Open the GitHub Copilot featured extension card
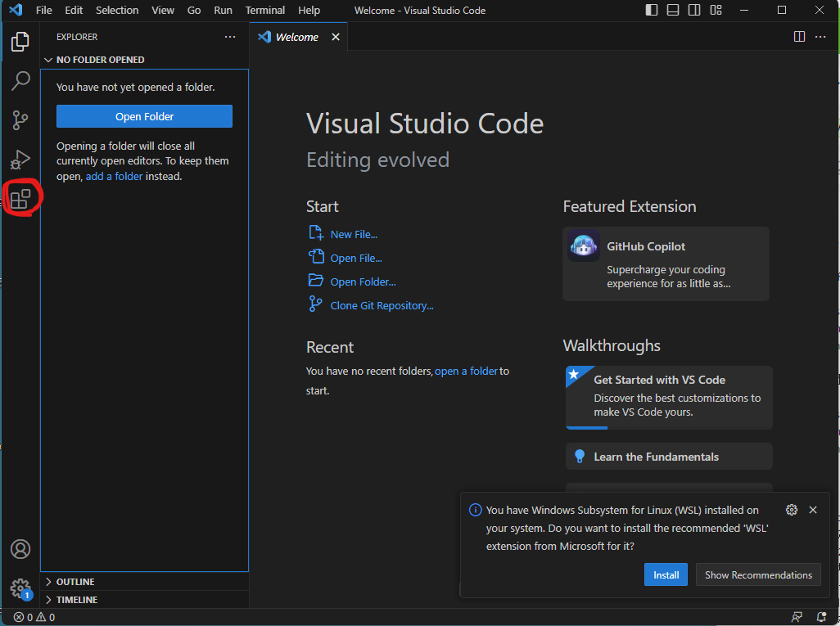 [666, 263]
